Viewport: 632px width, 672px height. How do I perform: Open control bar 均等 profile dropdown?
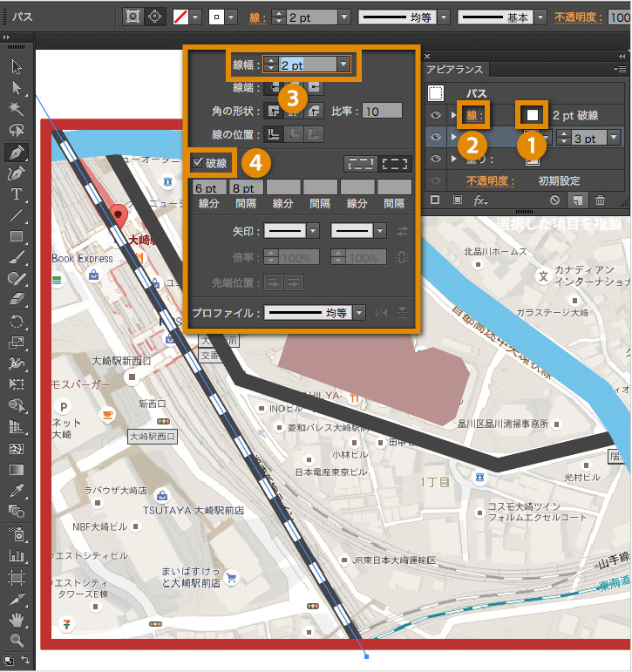tap(444, 17)
